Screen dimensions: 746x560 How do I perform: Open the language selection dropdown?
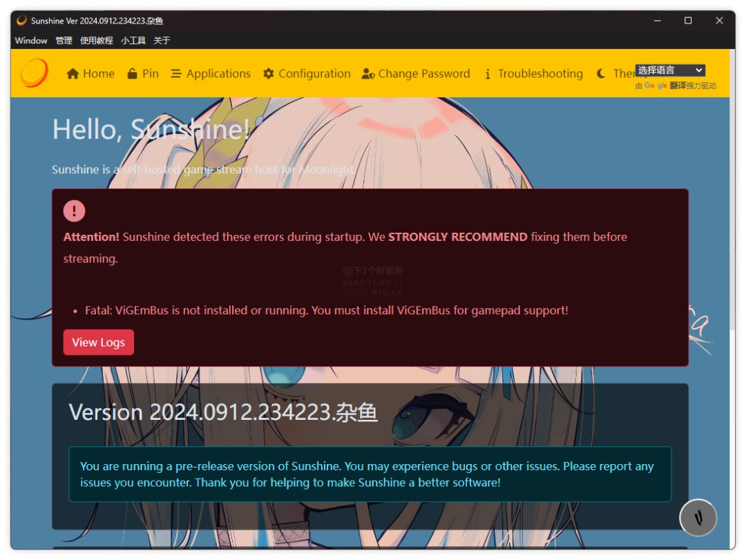670,70
